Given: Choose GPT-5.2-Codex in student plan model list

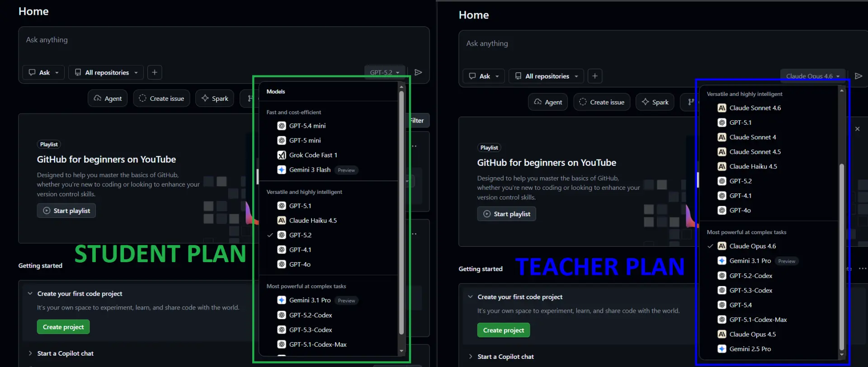Looking at the screenshot, I should [x=329, y=315].
